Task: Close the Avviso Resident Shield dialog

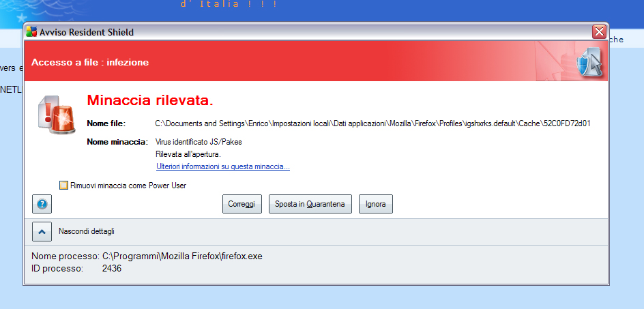Action: click(x=598, y=32)
